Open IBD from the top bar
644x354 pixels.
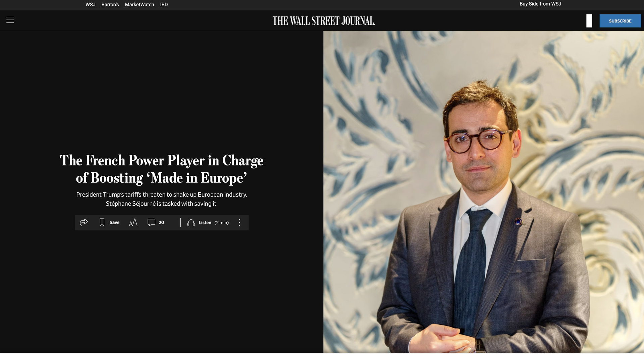[x=164, y=5]
